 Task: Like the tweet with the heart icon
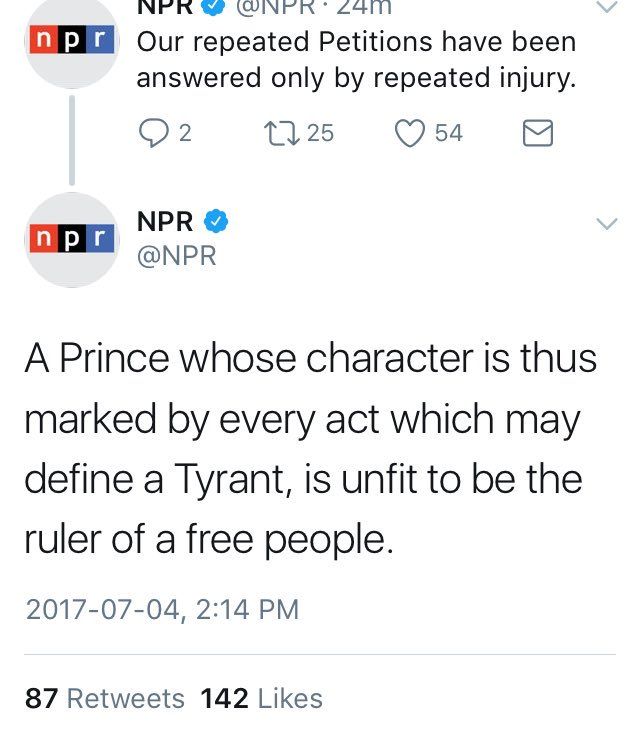411,133
